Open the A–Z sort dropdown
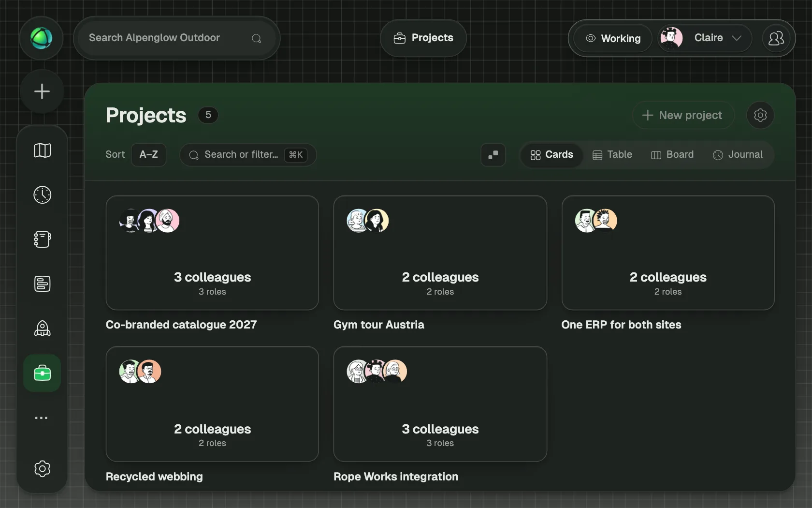The image size is (812, 508). (149, 155)
